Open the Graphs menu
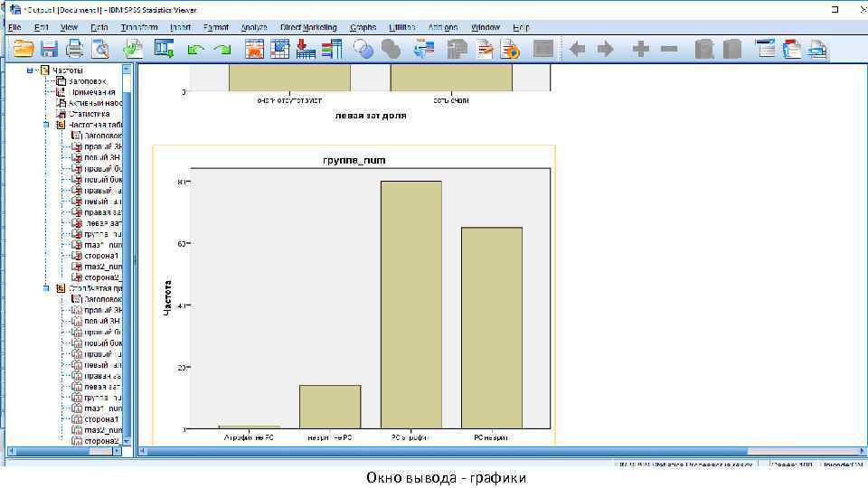This screenshot has width=868, height=488. click(363, 27)
